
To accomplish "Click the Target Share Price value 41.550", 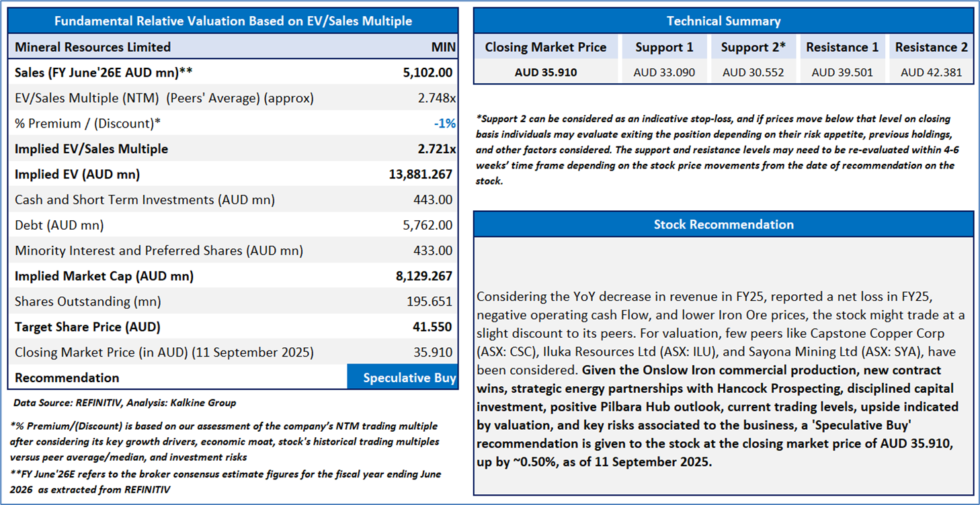I will click(432, 327).
